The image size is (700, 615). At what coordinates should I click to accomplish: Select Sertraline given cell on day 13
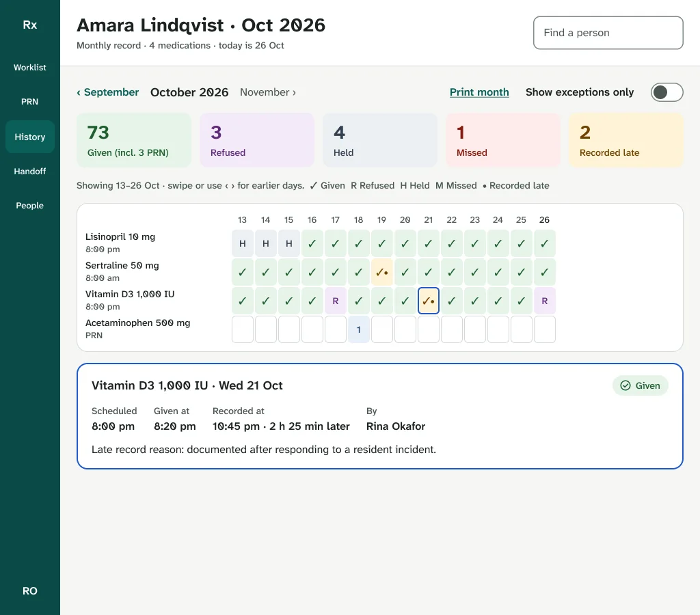pyautogui.click(x=243, y=272)
